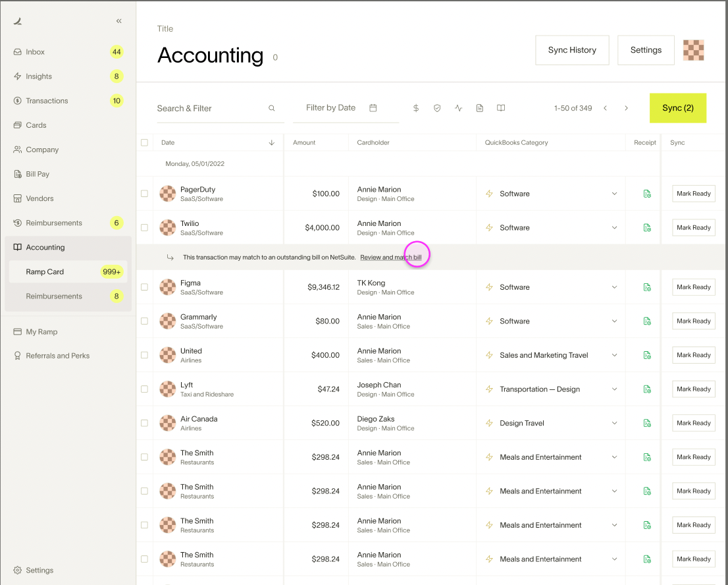The width and height of the screenshot is (728, 585).
Task: Click the Sync (2) button
Action: point(678,108)
